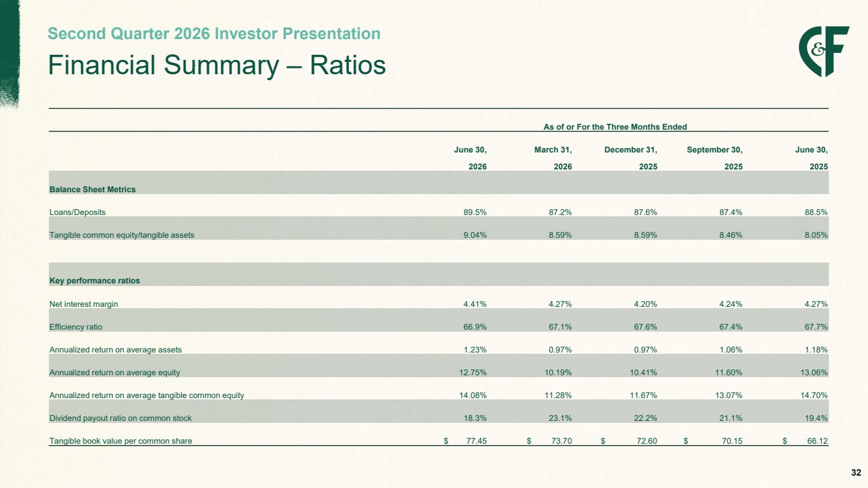
Task: Select the Loans/Deposits row label
Action: click(x=77, y=212)
